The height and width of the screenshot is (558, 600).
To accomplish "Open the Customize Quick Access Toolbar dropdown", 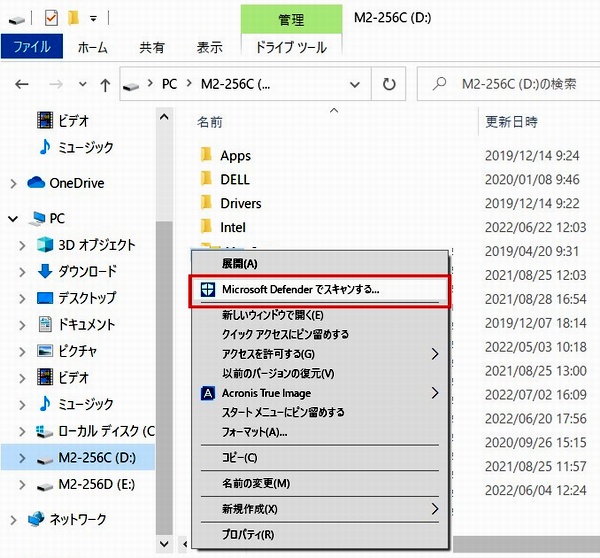I will click(93, 18).
